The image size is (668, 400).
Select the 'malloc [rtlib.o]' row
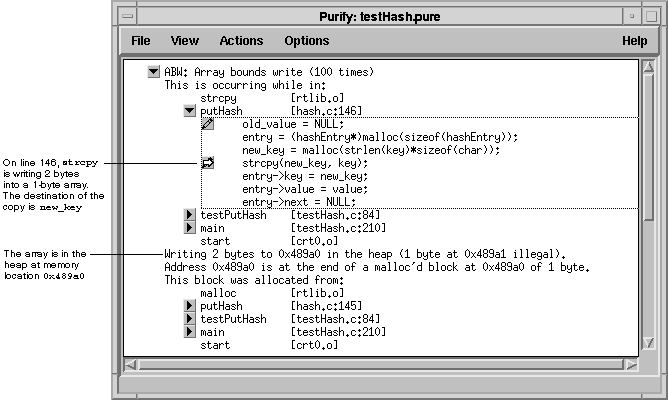[272, 293]
